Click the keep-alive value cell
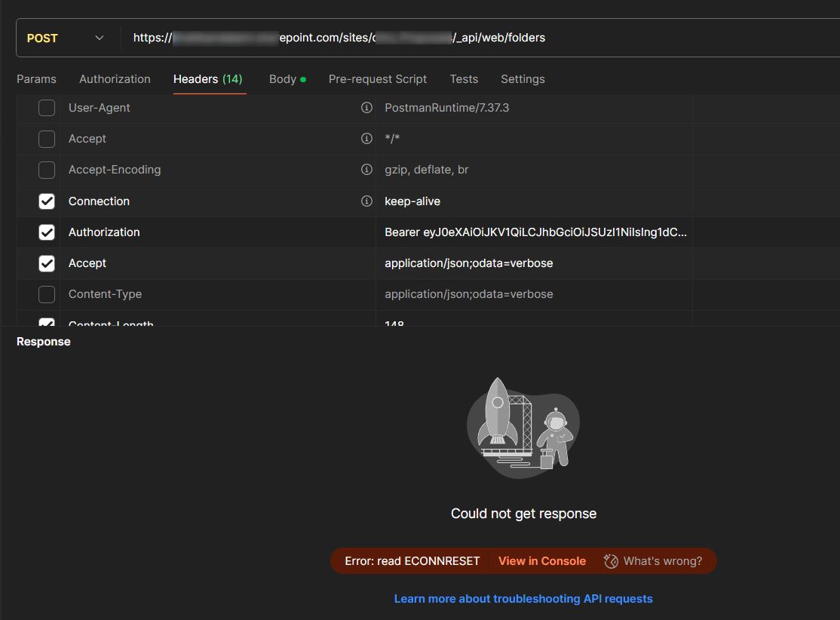Viewport: 840px width, 620px height. pos(534,201)
